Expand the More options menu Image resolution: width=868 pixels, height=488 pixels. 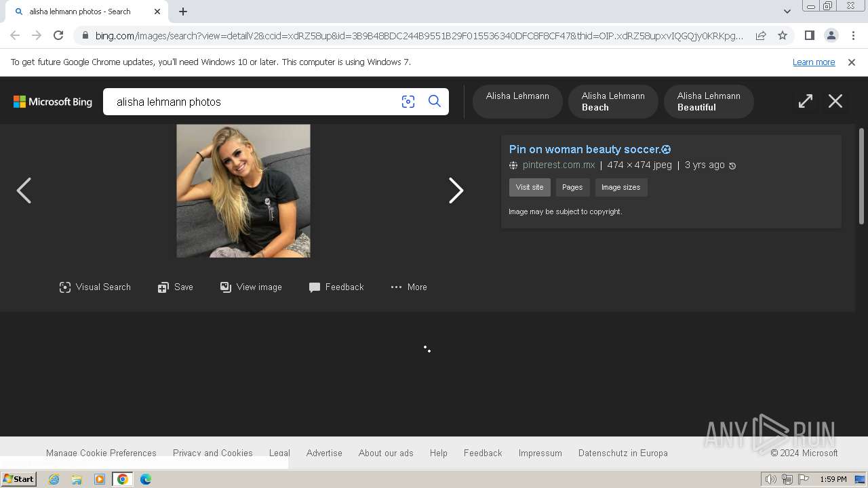click(x=409, y=287)
